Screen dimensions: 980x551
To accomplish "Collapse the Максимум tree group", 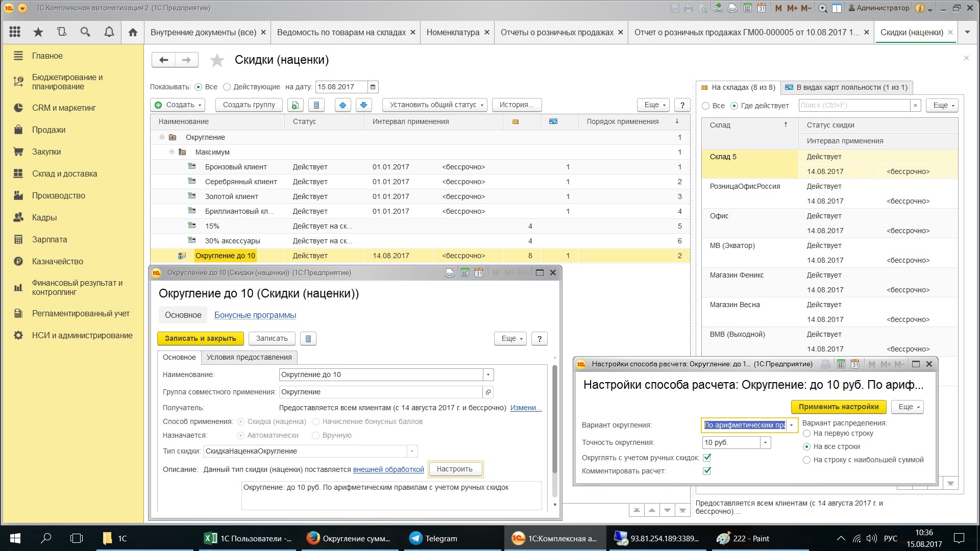I will [171, 152].
